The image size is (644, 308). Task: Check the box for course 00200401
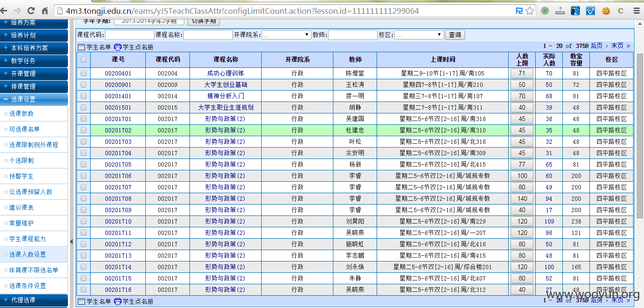pyautogui.click(x=84, y=73)
